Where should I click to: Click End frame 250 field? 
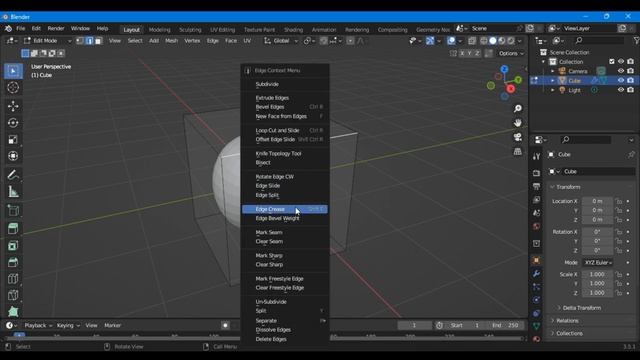pos(505,326)
